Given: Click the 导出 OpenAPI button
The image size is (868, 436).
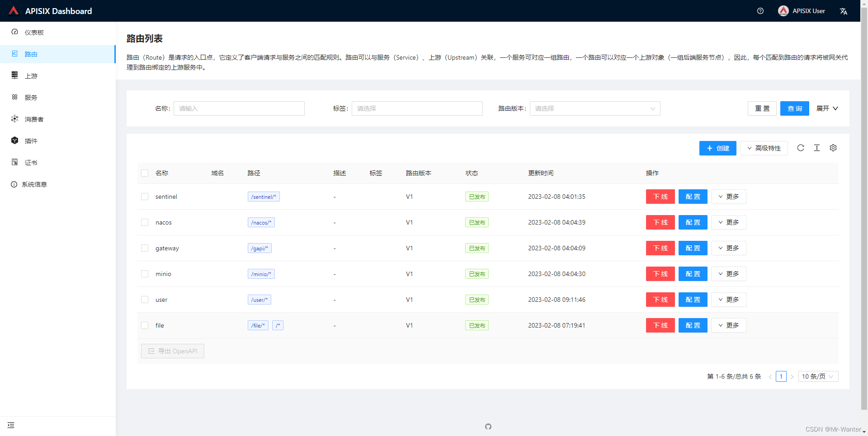Looking at the screenshot, I should 173,351.
